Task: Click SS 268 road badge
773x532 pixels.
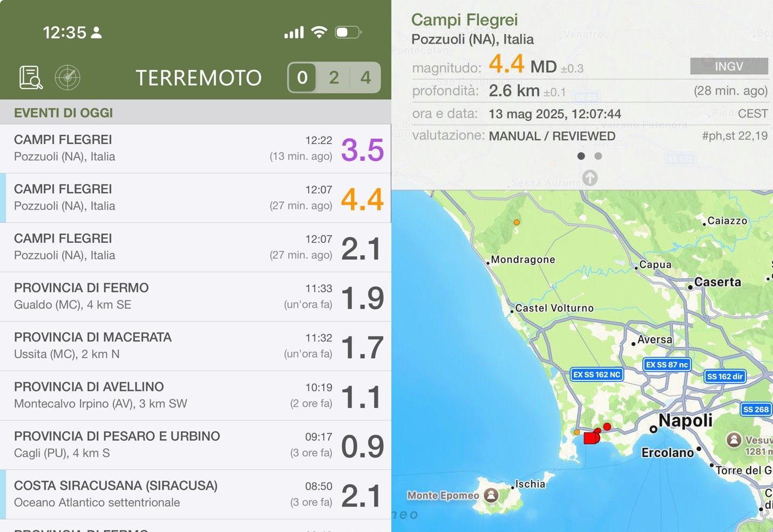Action: tap(756, 410)
